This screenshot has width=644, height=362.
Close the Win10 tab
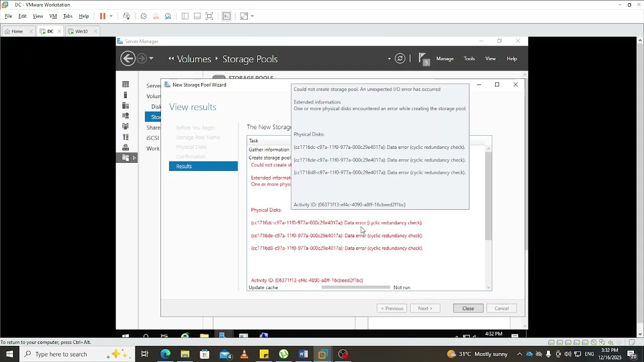pos(96,31)
